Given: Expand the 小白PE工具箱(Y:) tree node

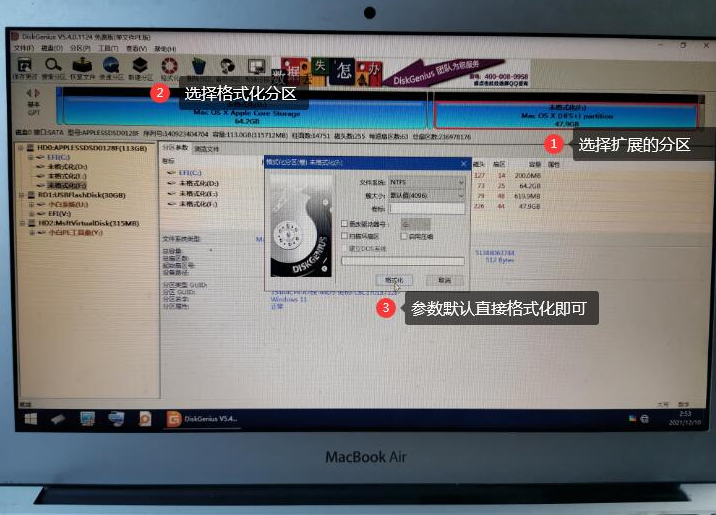Looking at the screenshot, I should 32,232.
